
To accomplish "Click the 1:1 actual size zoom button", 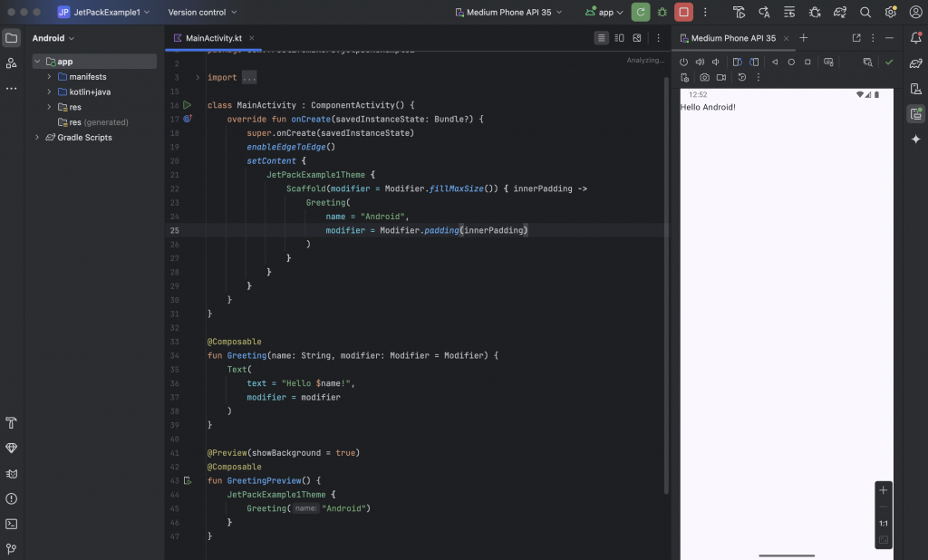I will click(884, 524).
